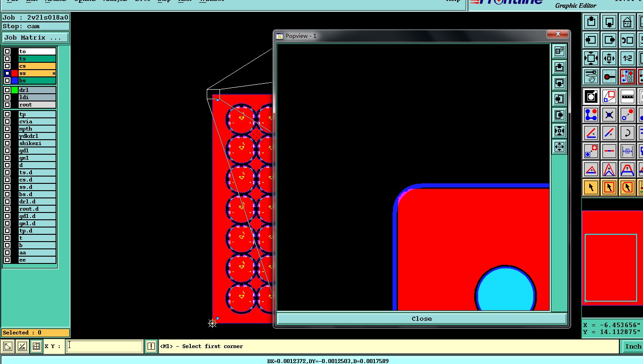Select the add feature black-square icon
This screenshot has height=364, width=643.
coord(591,96)
